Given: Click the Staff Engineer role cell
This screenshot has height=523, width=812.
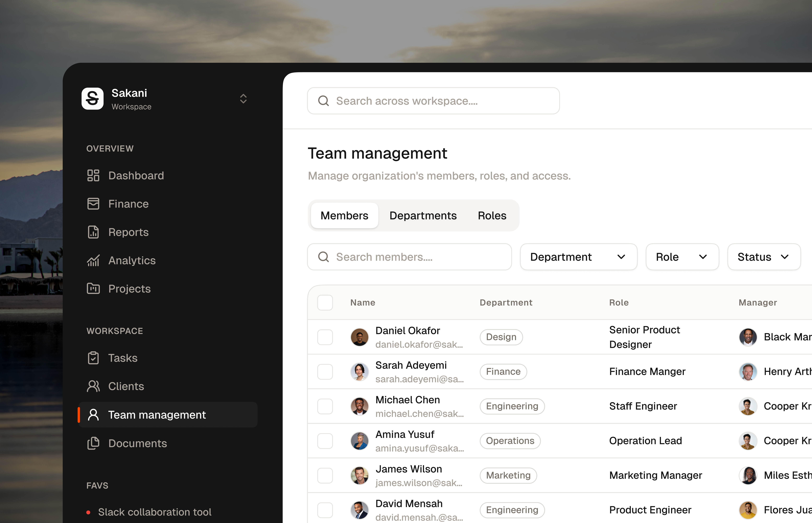Looking at the screenshot, I should pyautogui.click(x=643, y=406).
